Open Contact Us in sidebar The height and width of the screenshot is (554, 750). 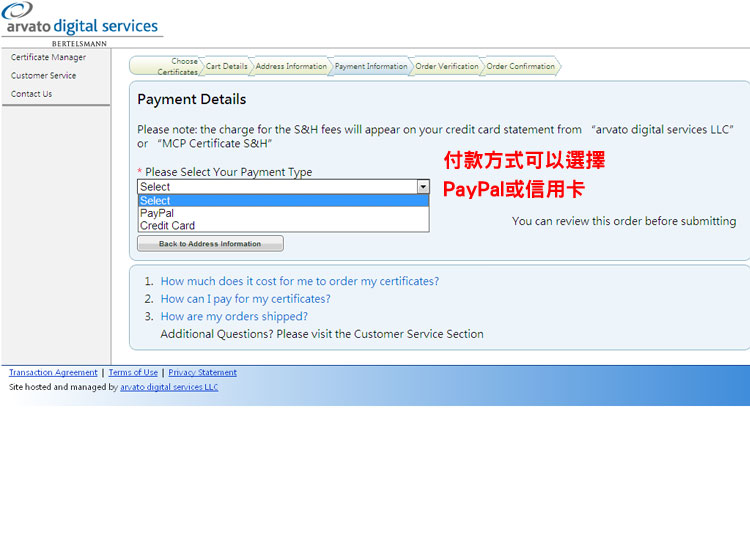point(32,94)
